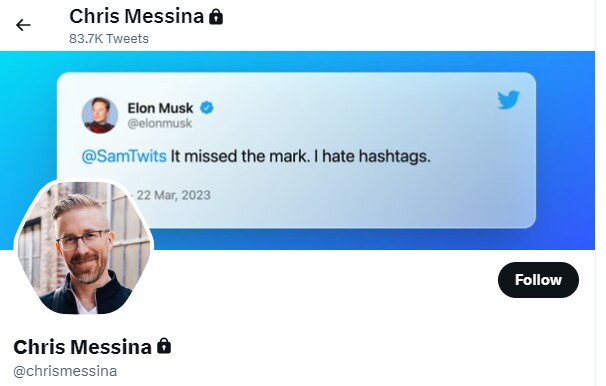Click the blue verified badge next to Elon Musk
The height and width of the screenshot is (386, 606).
[x=207, y=108]
